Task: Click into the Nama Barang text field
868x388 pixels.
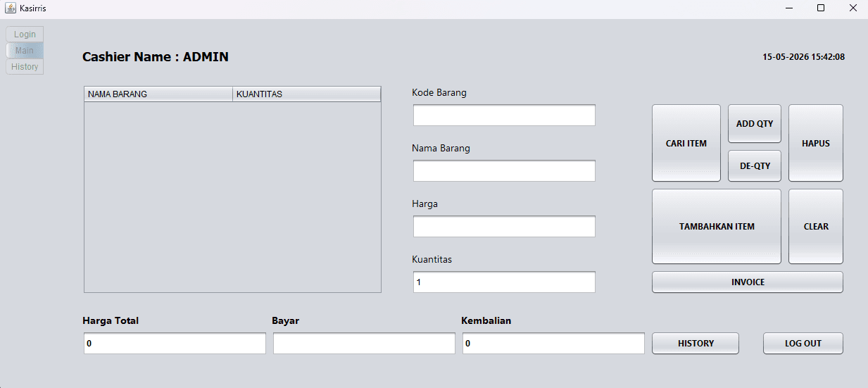Action: click(504, 171)
